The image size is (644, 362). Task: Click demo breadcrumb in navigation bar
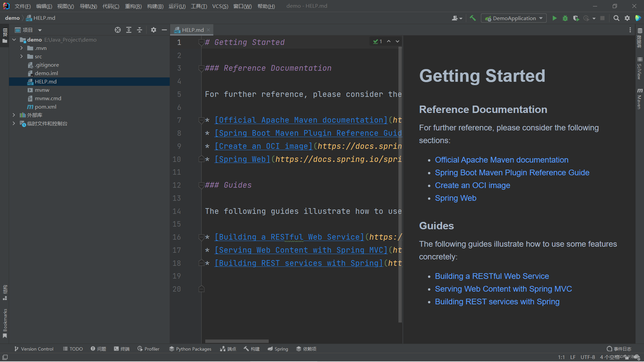pos(12,18)
